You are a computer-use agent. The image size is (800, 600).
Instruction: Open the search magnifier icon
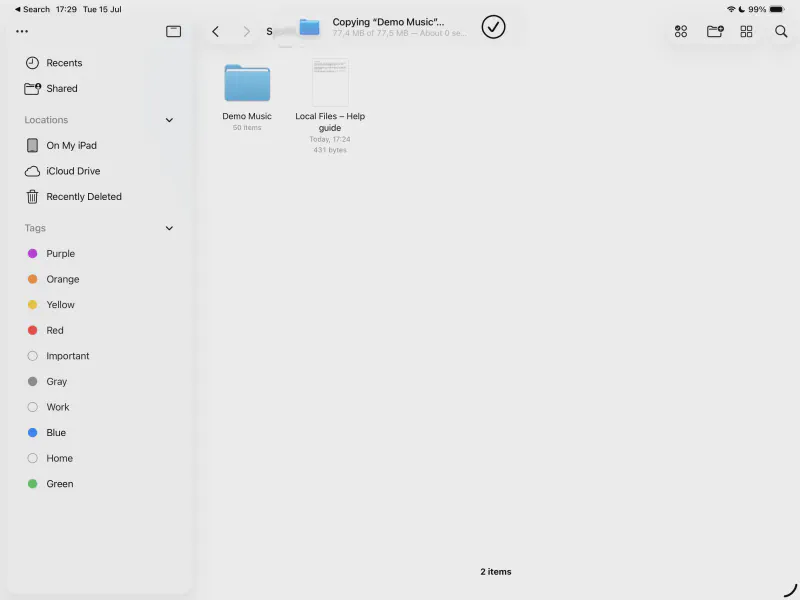(781, 31)
